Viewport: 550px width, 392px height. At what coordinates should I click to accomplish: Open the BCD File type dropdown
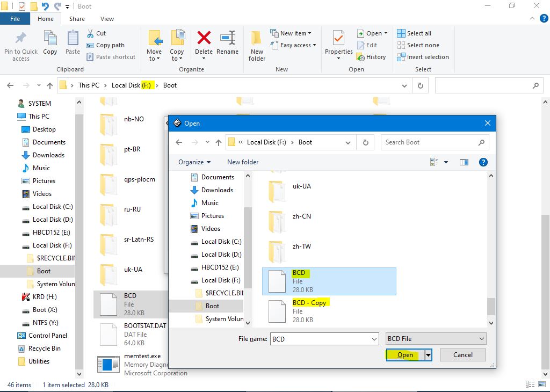click(436, 339)
